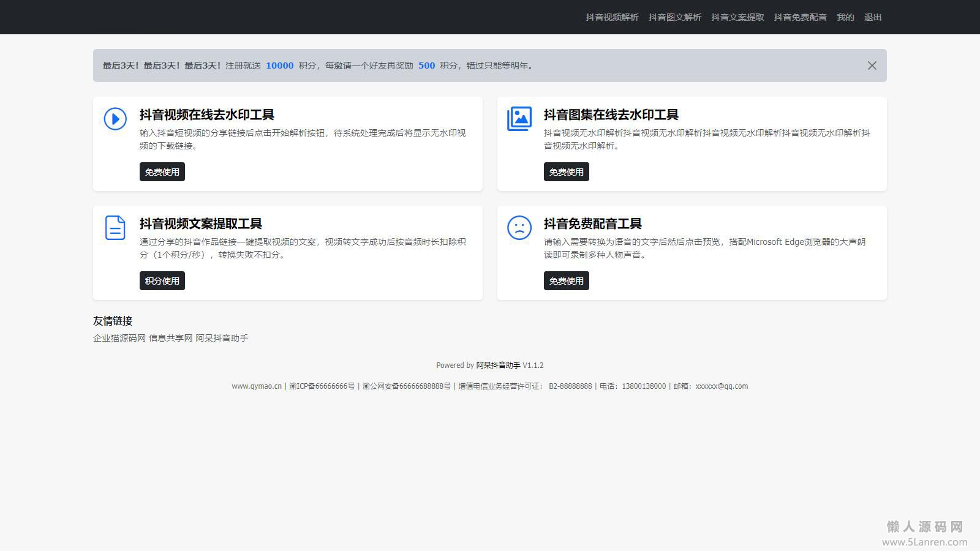Image resolution: width=980 pixels, height=551 pixels.
Task: Visit the 企业猫源码网 friendly link
Action: pos(119,338)
